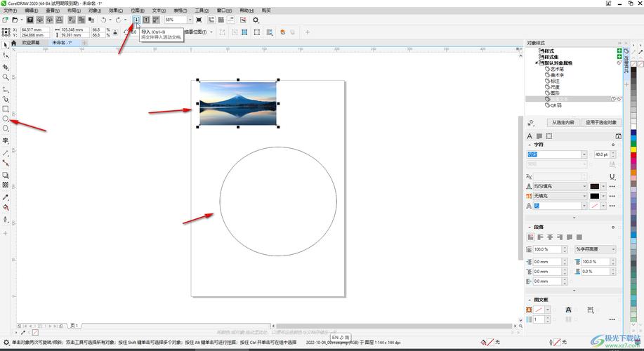Image resolution: width=644 pixels, height=351 pixels.
Task: Switch to the 欢迎屏幕 tab
Action: point(33,43)
